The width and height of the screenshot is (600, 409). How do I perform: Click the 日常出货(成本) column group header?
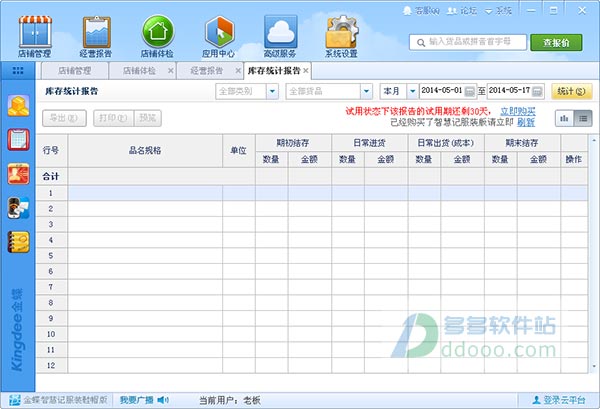tap(446, 143)
